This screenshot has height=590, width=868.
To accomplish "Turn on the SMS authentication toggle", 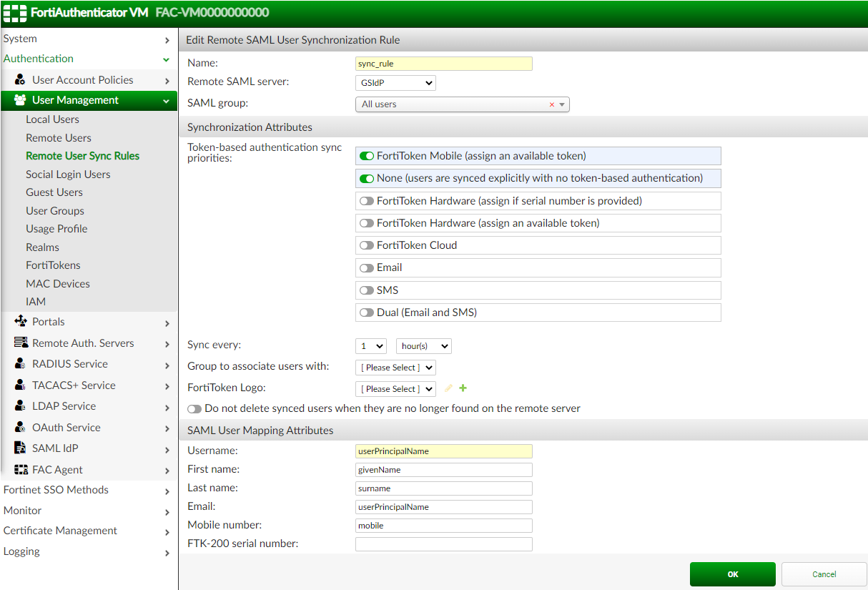I will (x=368, y=290).
